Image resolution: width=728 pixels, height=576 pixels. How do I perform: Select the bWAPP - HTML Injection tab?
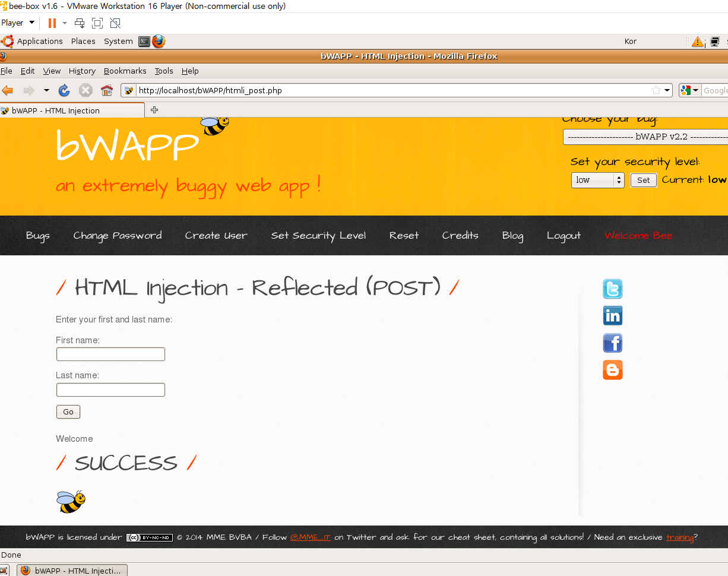coord(72,110)
